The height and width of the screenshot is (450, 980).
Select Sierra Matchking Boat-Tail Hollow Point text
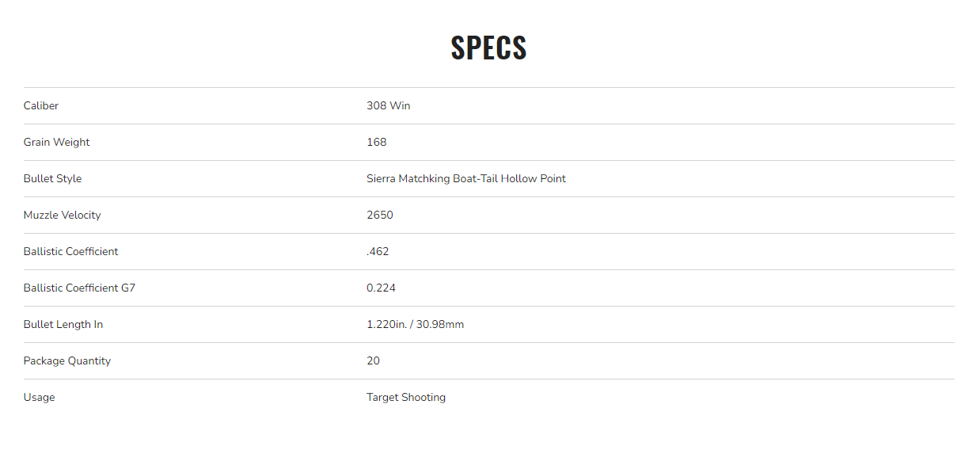point(465,179)
